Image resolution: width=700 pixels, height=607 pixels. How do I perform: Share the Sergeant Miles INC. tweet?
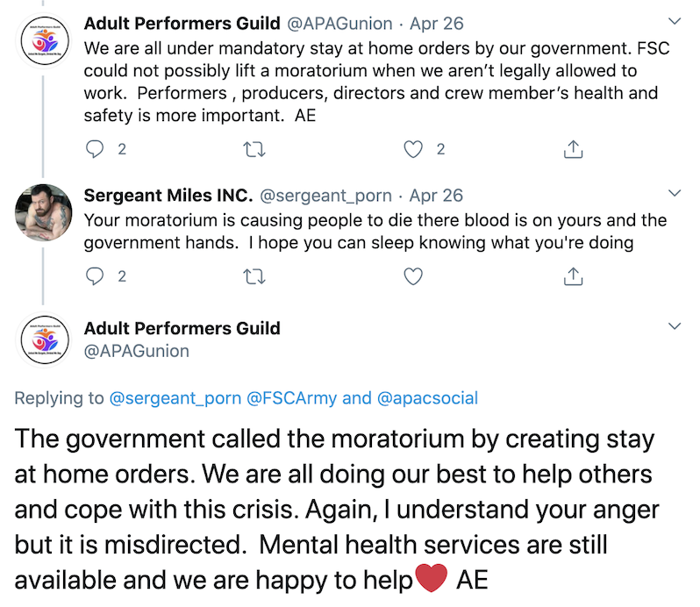(x=572, y=276)
